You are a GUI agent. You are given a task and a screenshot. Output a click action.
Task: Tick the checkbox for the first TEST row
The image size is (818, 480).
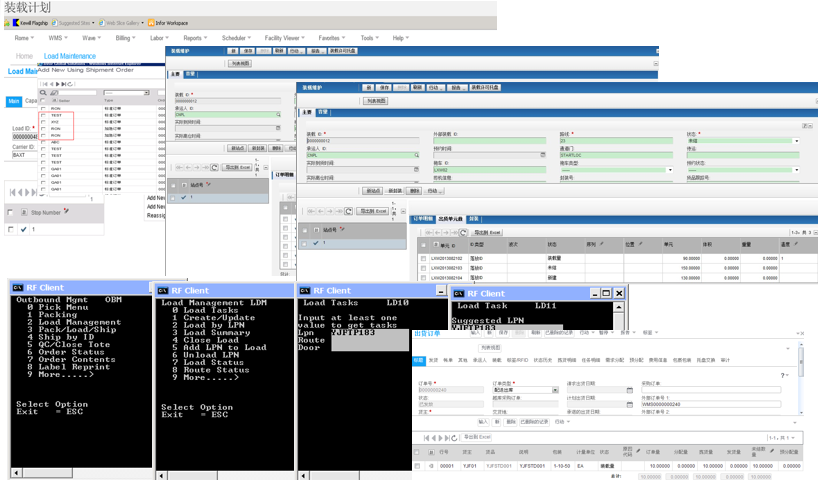(42, 115)
